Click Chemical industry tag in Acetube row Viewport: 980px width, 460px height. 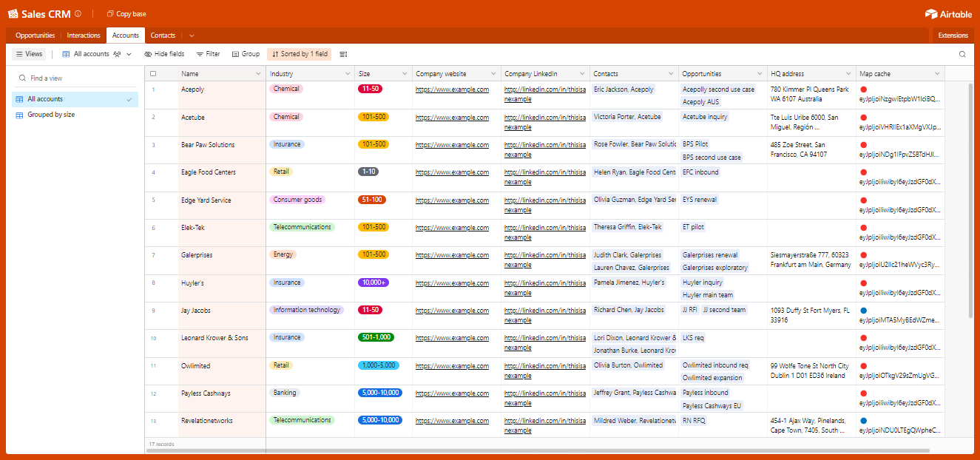coord(286,117)
